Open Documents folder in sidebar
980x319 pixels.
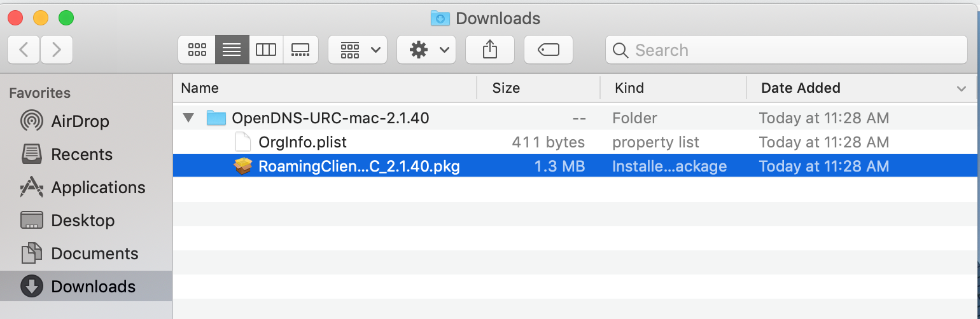94,254
